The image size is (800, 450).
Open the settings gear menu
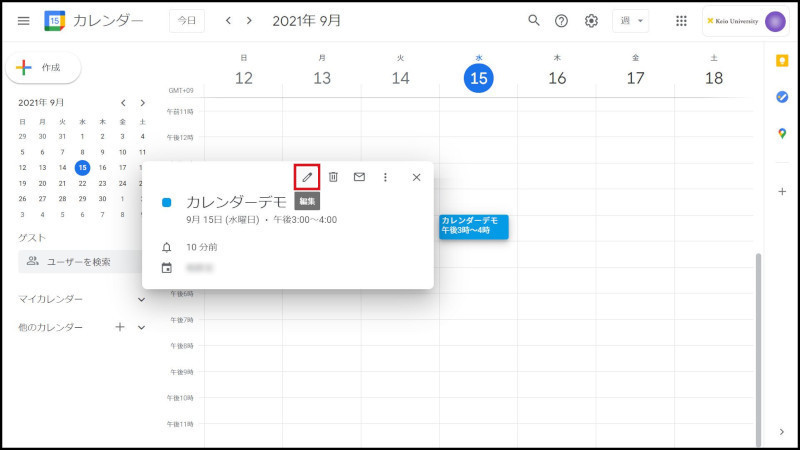pos(591,21)
